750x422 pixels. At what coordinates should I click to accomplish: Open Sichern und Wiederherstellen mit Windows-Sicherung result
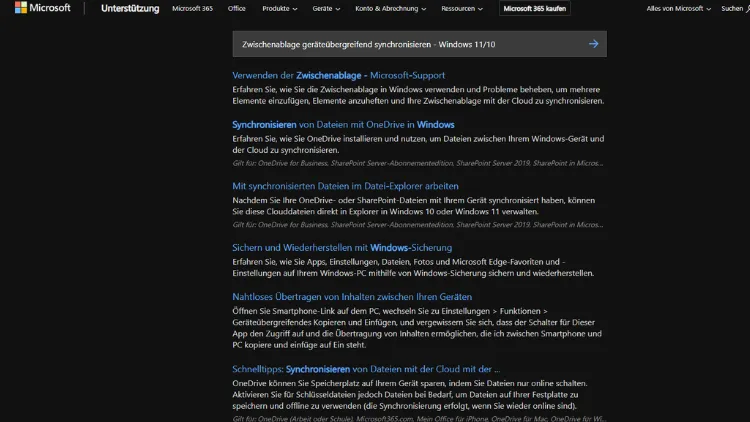click(x=342, y=247)
